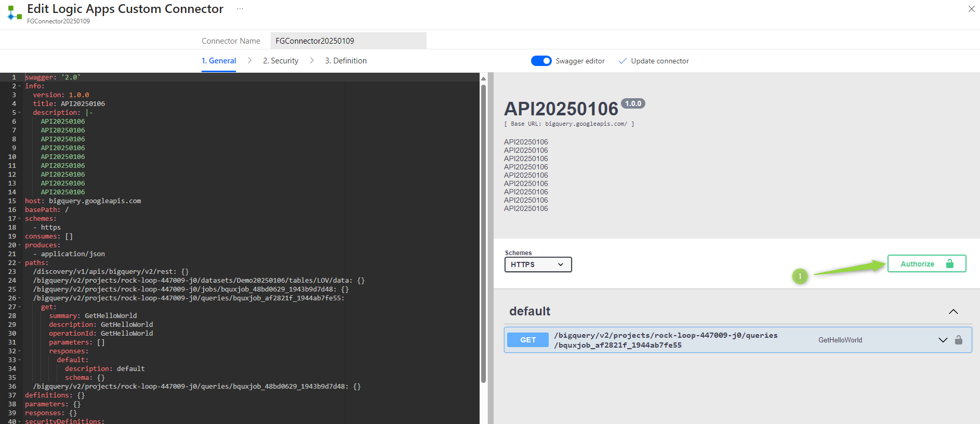The width and height of the screenshot is (980, 424).
Task: Click the version: 1.0.0 line
Action: (x=61, y=95)
